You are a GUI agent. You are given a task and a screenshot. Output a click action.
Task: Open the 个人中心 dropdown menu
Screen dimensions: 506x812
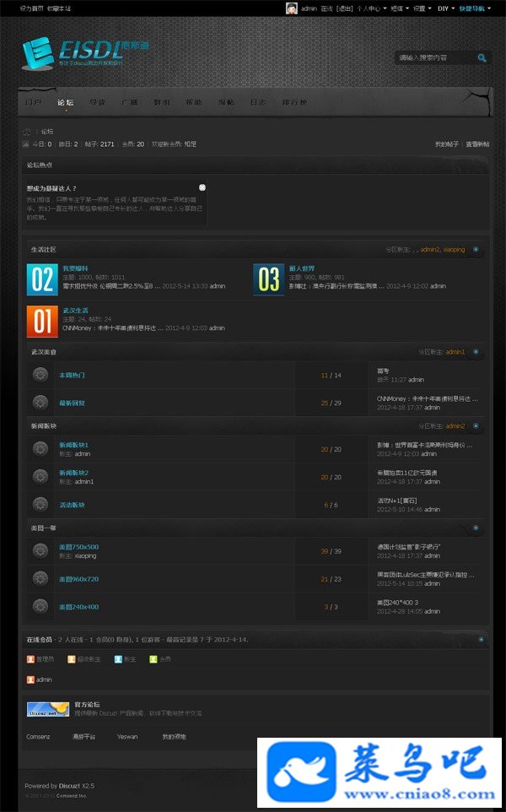coord(371,8)
